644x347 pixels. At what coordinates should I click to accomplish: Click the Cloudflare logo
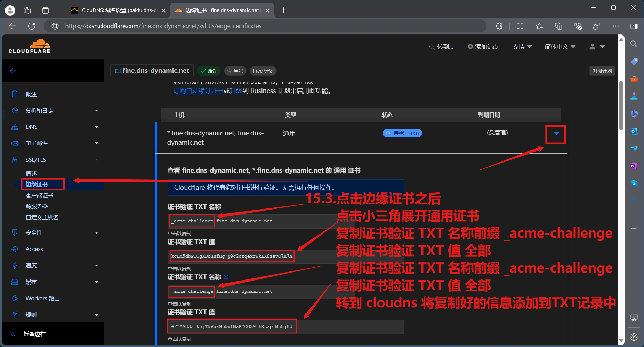30,46
